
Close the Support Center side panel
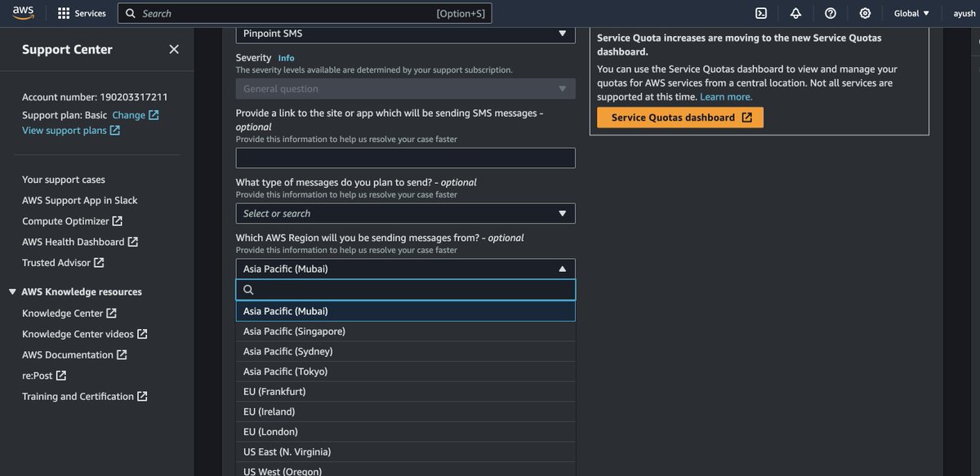(x=174, y=49)
